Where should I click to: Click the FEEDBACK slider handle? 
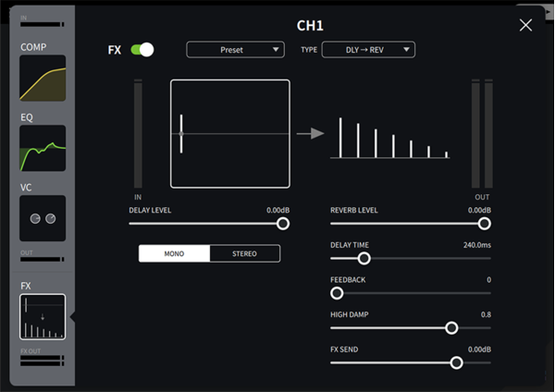(337, 293)
